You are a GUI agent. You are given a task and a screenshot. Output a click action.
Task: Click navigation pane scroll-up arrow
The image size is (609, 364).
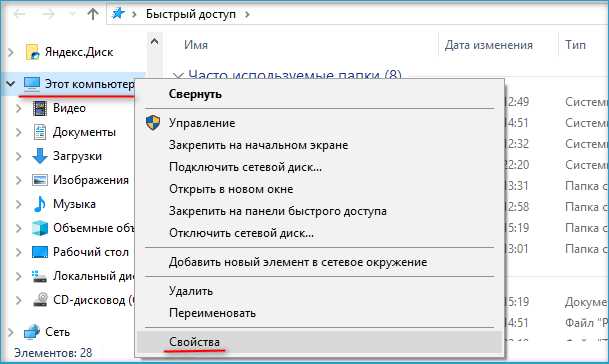[x=155, y=41]
